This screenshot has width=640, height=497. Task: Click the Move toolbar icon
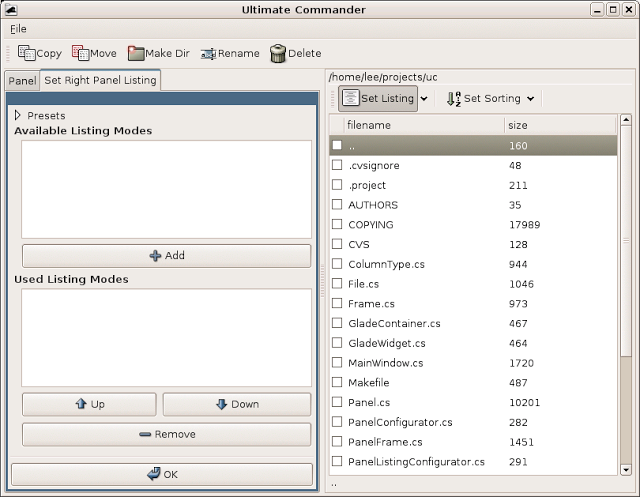tap(80, 53)
